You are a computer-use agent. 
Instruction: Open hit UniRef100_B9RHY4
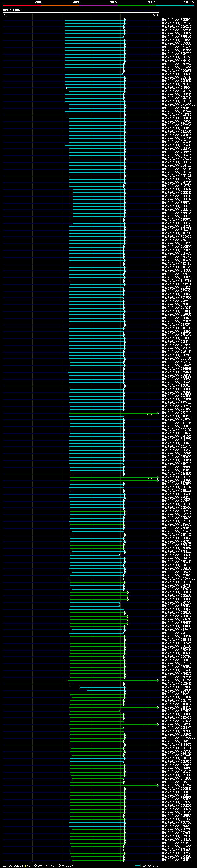pos(177,20)
